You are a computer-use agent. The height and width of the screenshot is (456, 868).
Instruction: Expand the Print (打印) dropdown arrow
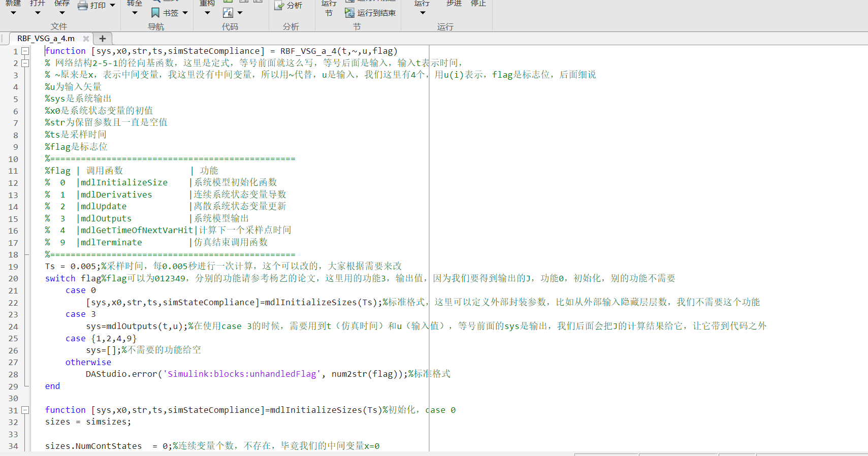tap(112, 5)
